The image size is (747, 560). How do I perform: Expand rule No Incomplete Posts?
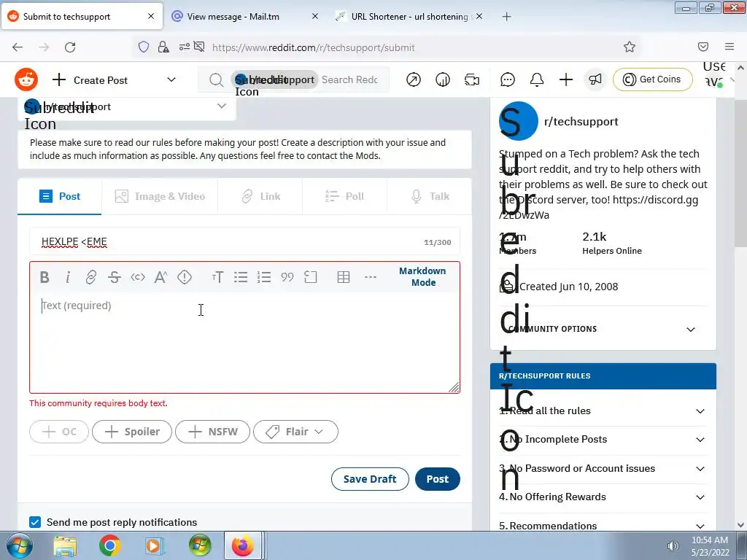coord(603,440)
